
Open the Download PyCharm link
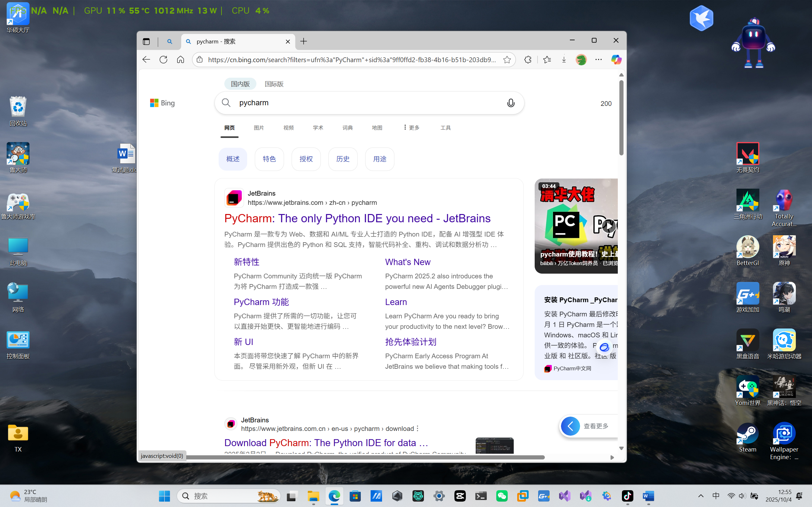(x=326, y=442)
